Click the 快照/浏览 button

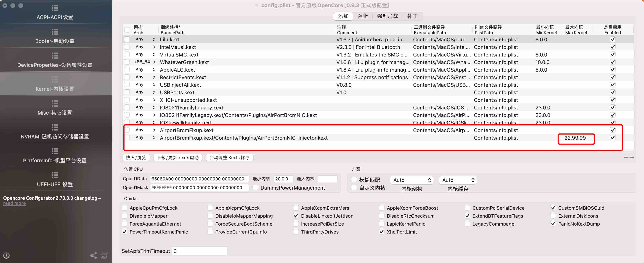pyautogui.click(x=136, y=158)
